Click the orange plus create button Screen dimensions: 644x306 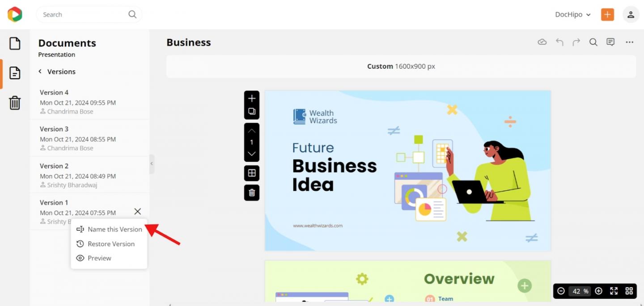[x=607, y=14]
